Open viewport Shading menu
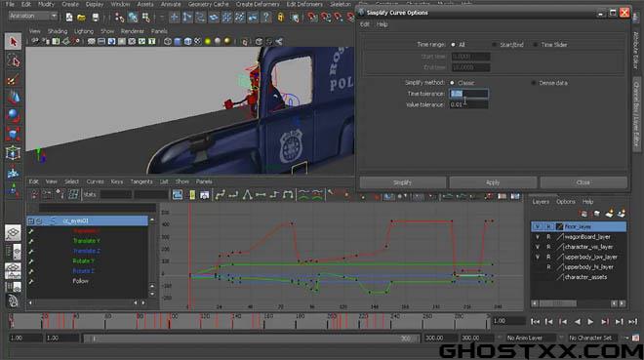This screenshot has height=360, width=644. pyautogui.click(x=58, y=31)
